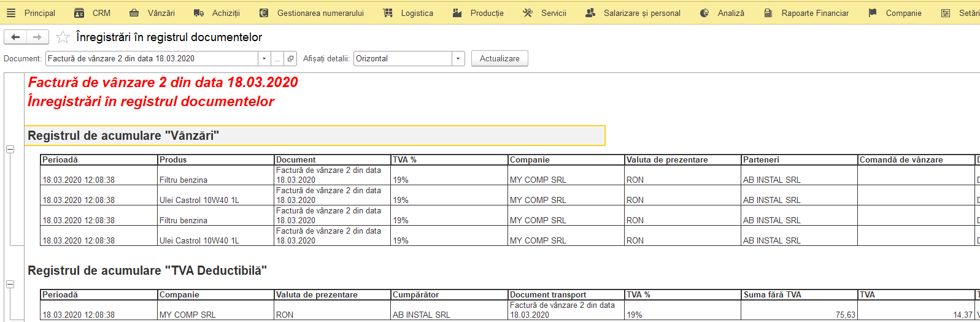Open the Afișați detalii dropdown arrow
Viewport: 980px width, 322px height.
(458, 59)
